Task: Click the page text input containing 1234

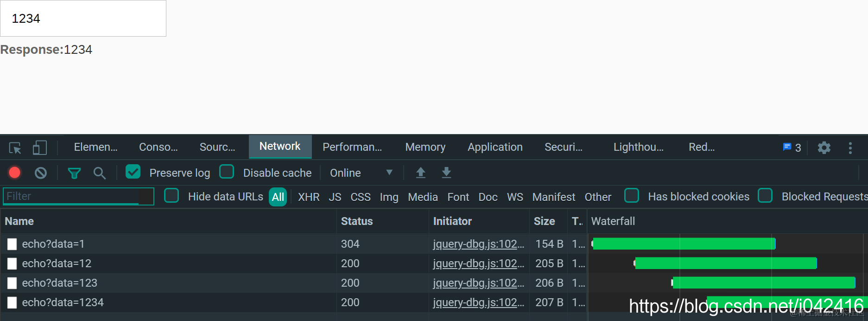Action: point(83,18)
